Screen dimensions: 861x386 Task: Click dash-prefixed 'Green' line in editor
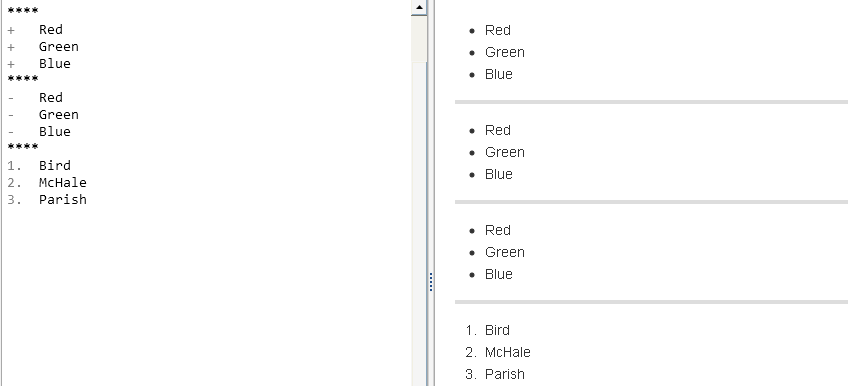tap(43, 115)
